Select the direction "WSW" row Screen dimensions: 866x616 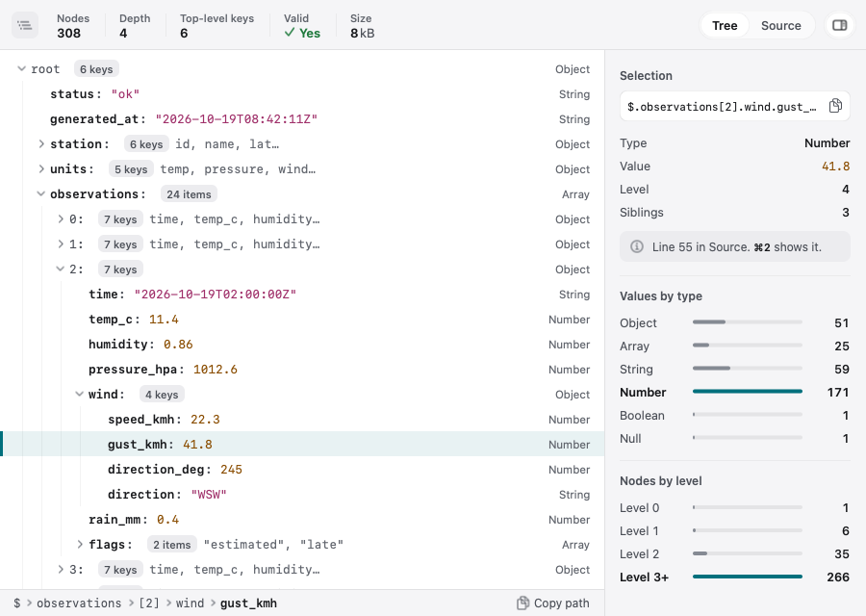point(302,494)
